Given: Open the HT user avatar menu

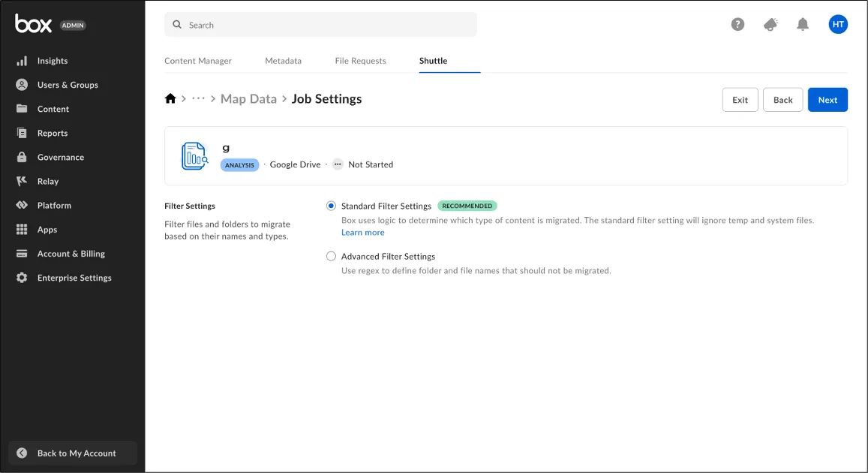Looking at the screenshot, I should (838, 24).
